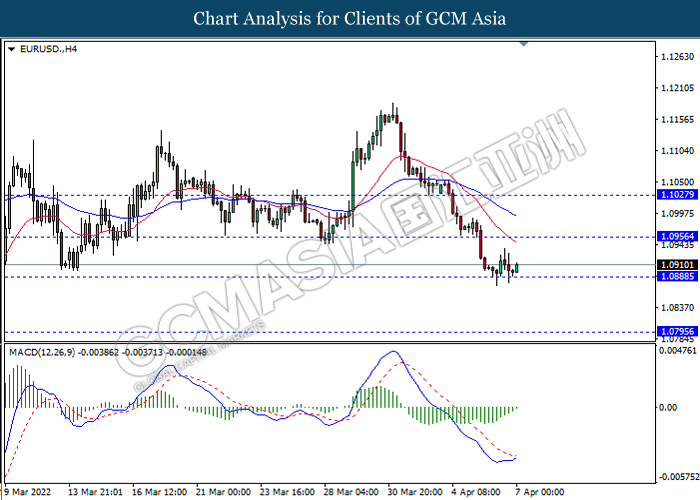The width and height of the screenshot is (700, 500).
Task: Click the 1.07956 support level label
Action: tap(677, 331)
